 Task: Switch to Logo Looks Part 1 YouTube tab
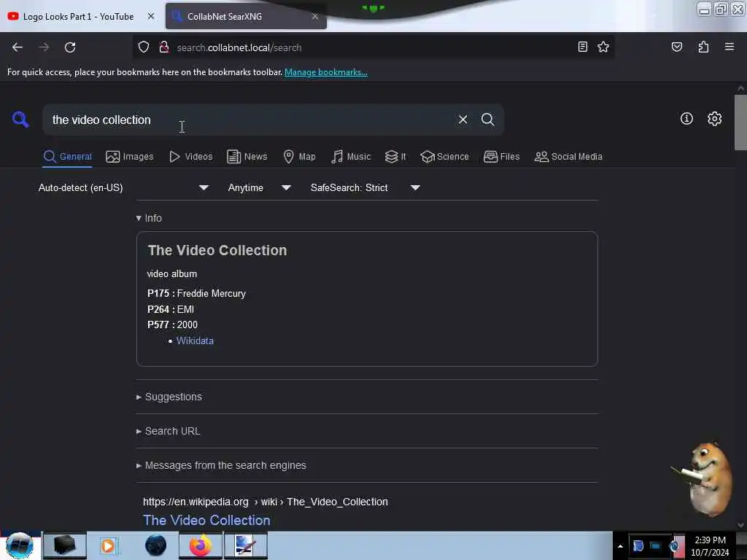pos(79,17)
